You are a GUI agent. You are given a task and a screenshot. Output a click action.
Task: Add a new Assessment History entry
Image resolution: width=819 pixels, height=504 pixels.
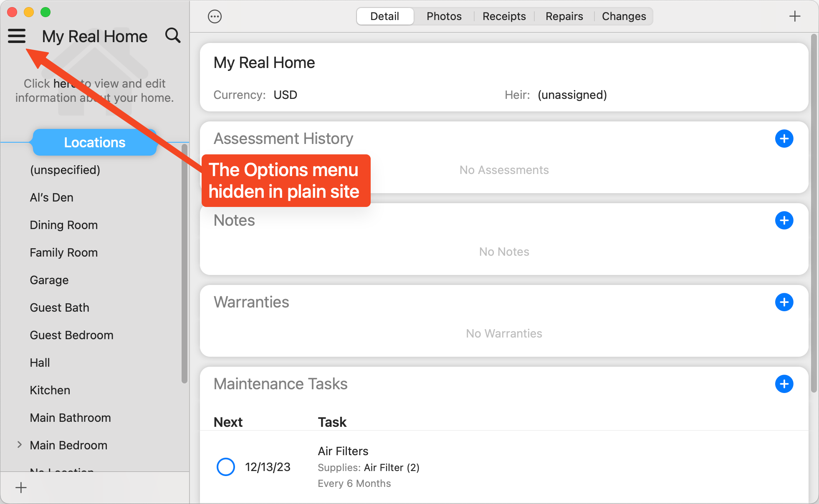pyautogui.click(x=784, y=139)
